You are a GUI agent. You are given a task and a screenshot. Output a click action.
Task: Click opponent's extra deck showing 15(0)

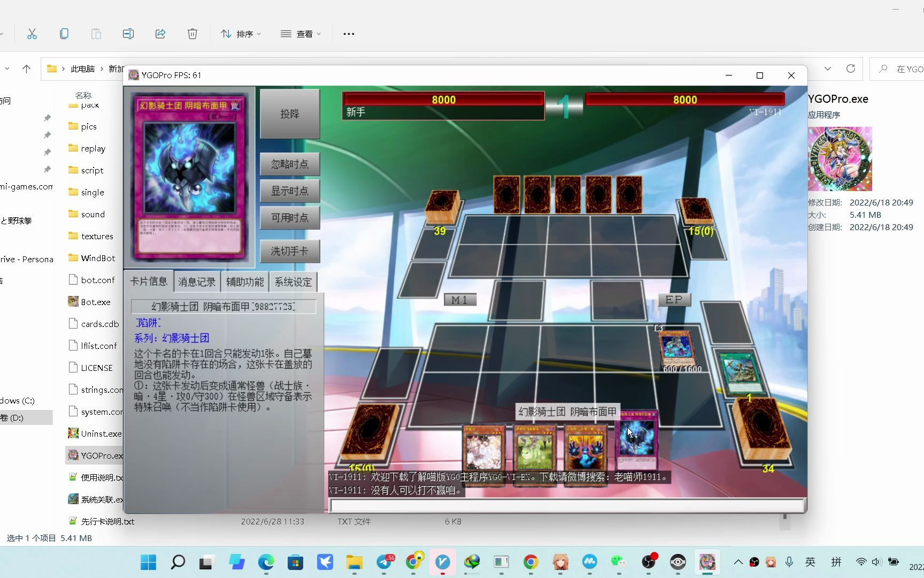[x=696, y=211]
